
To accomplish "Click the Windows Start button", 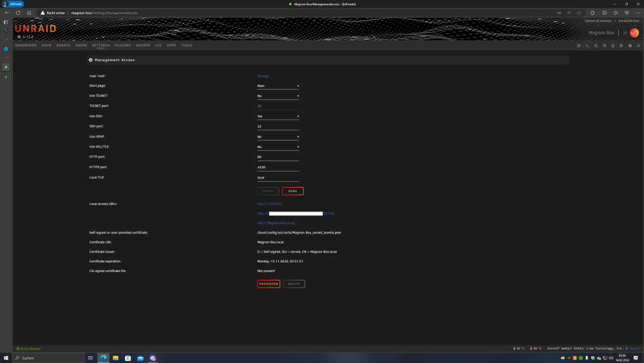I will point(6,358).
